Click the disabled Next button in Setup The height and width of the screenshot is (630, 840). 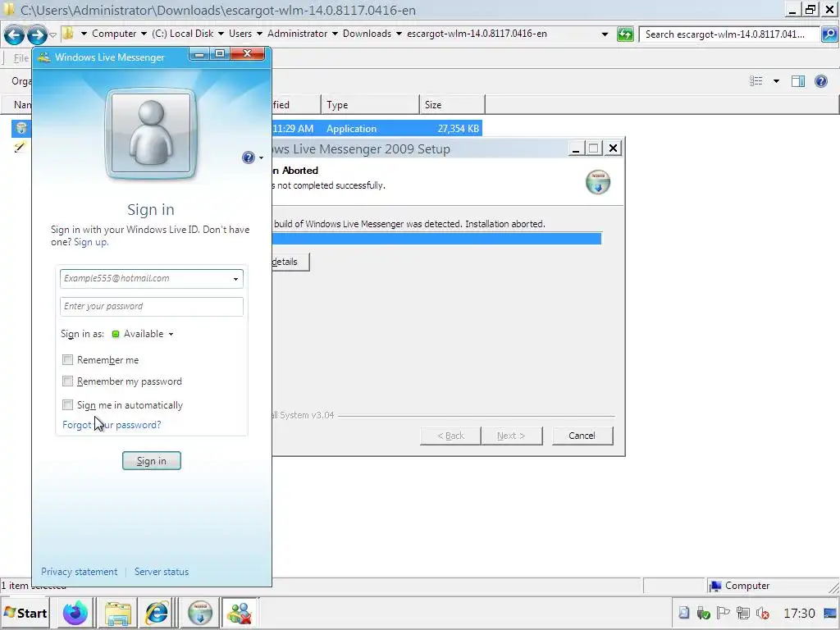click(x=511, y=436)
